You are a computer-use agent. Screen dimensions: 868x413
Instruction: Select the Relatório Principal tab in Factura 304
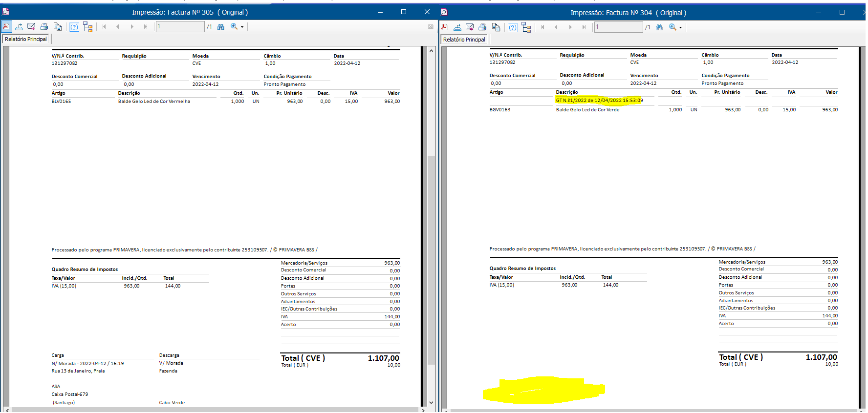pos(464,40)
